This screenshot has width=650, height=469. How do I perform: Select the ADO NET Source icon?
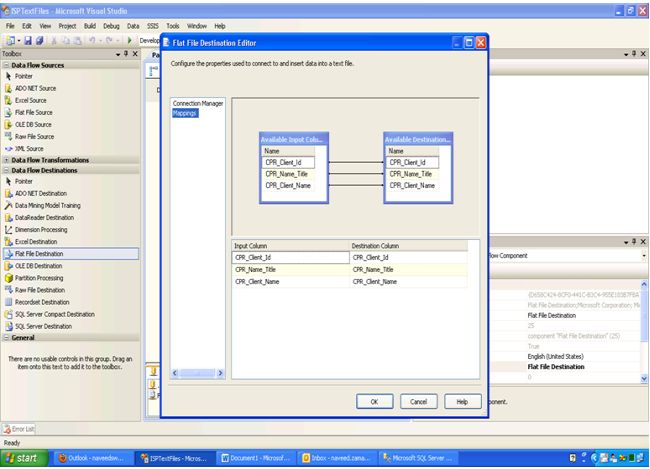tap(8, 88)
